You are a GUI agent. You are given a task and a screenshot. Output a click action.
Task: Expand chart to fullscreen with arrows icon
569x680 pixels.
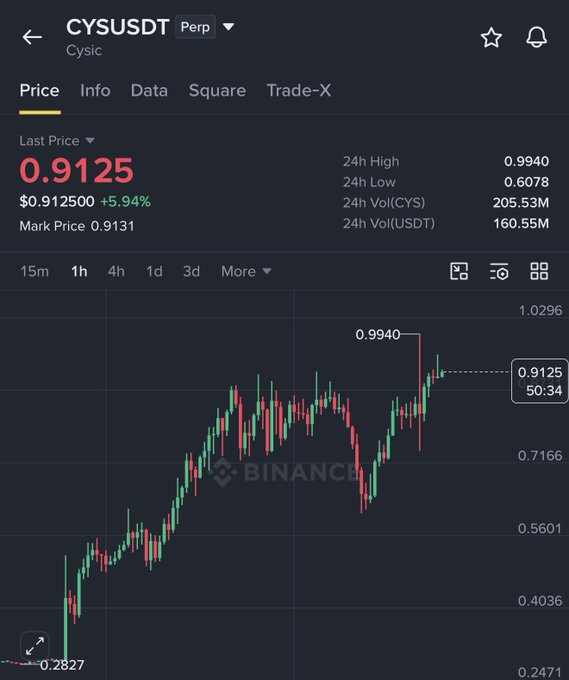click(x=35, y=646)
